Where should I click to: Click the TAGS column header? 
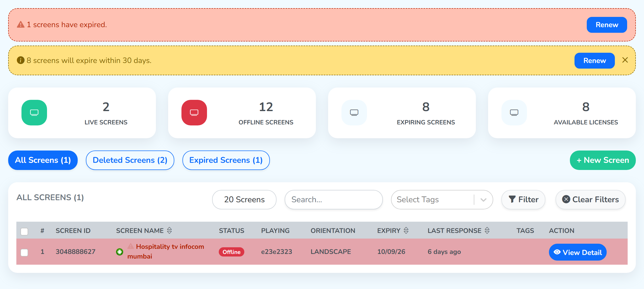[525, 231]
